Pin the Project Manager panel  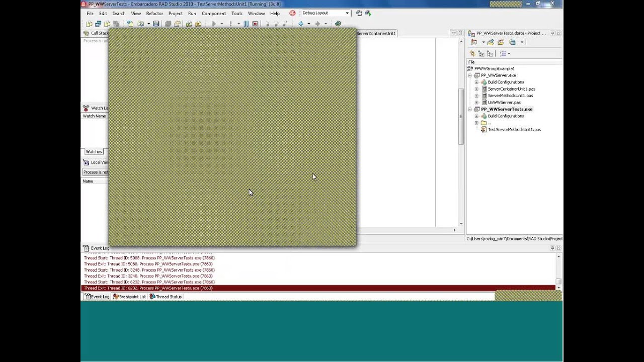click(552, 33)
